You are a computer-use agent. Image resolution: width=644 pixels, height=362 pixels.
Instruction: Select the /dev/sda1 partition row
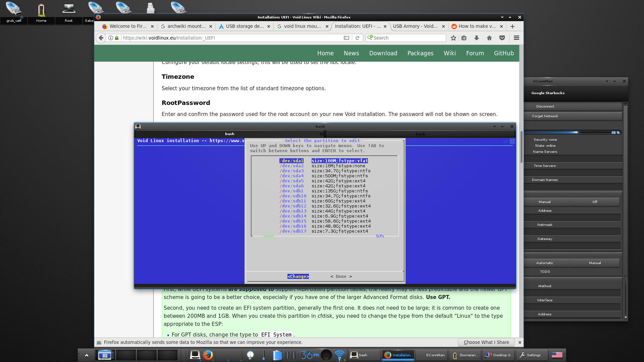pyautogui.click(x=324, y=161)
